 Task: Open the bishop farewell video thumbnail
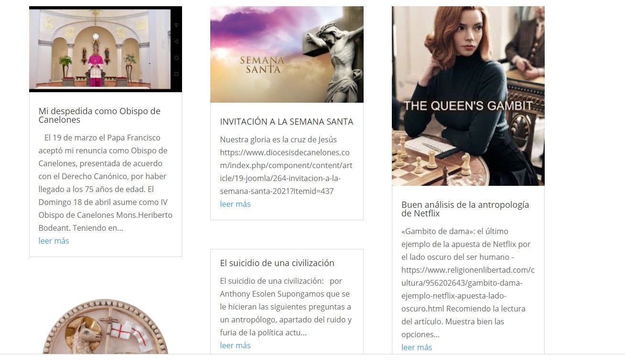point(106,49)
